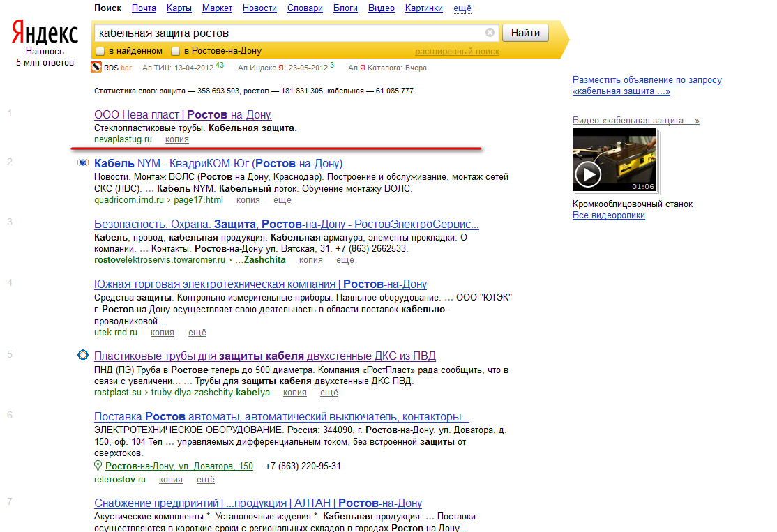Click the truby-dlya-zashchity-kabelya breadcrumb
This screenshot has width=777, height=532.
(211, 393)
